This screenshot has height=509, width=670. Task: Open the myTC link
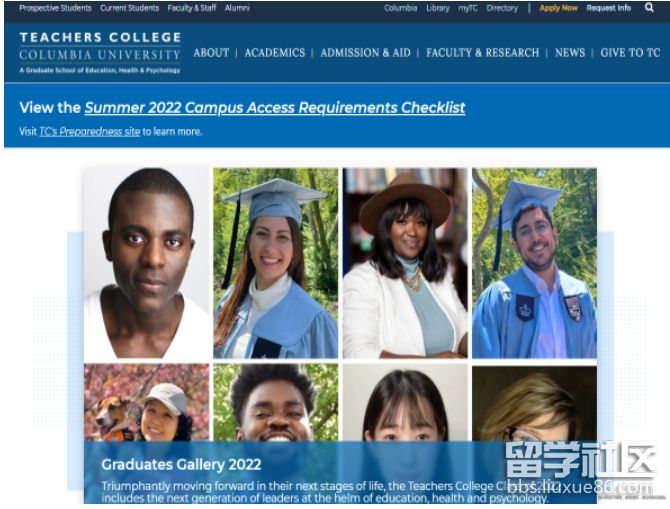(x=467, y=8)
